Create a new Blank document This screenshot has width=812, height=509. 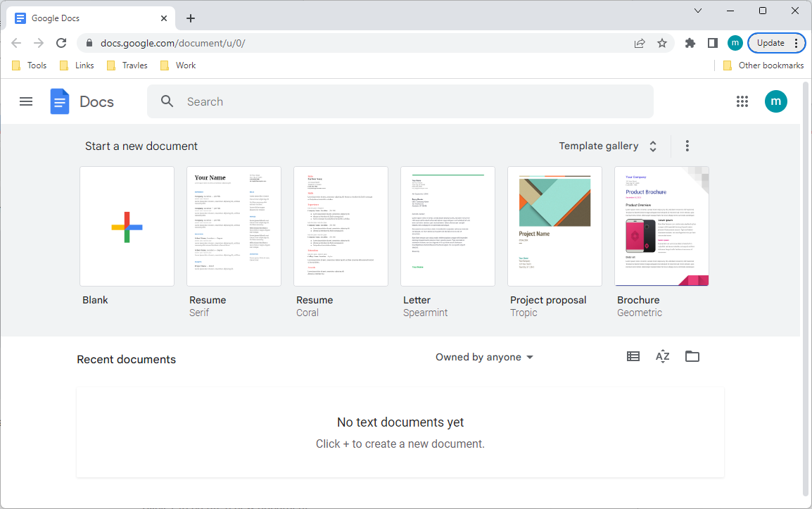pyautogui.click(x=127, y=227)
